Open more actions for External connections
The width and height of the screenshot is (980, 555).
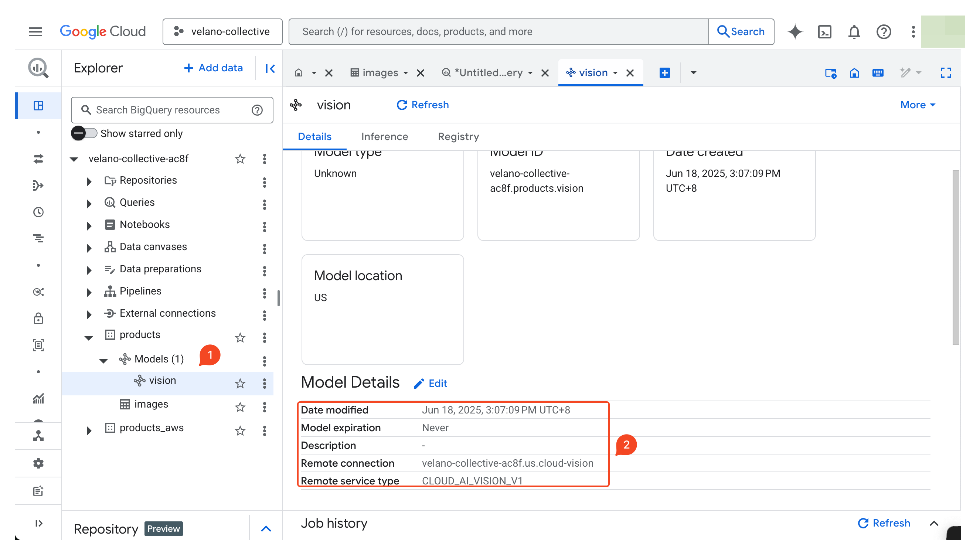(265, 315)
